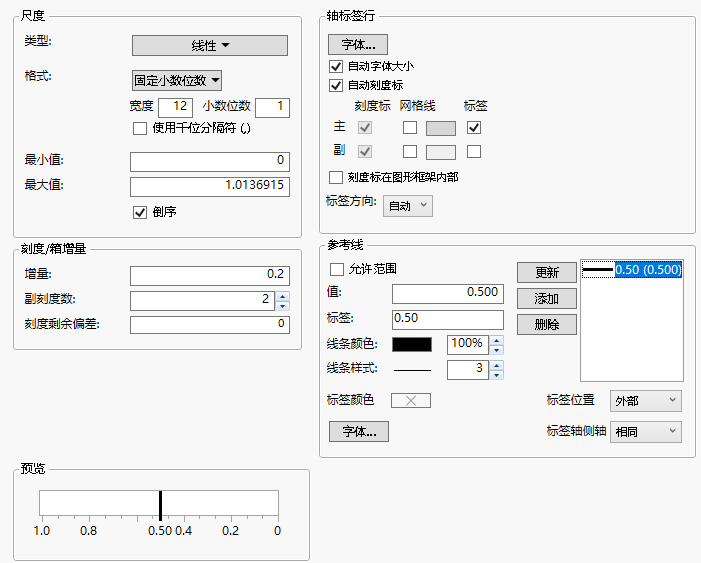
Task: Click the 增量 field showing 0.2
Action: [x=210, y=275]
